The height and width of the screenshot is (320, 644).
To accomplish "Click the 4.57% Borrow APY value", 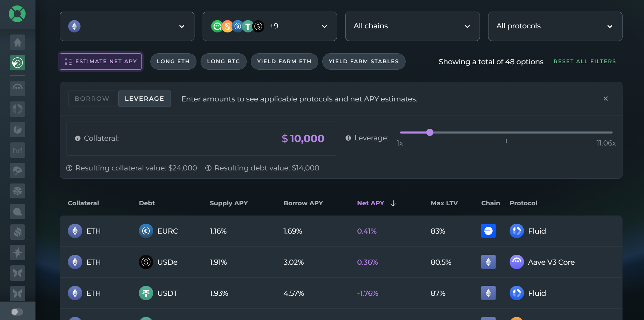I will pos(294,293).
